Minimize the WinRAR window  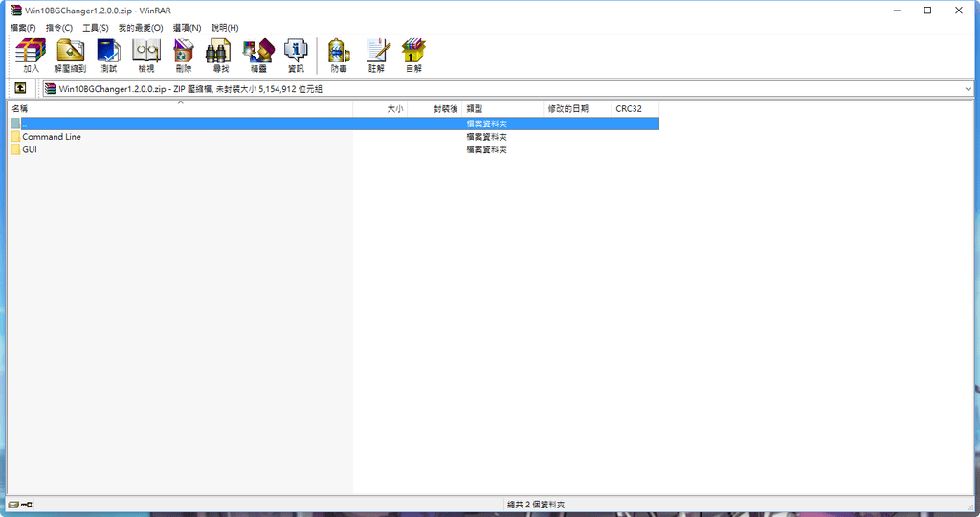pos(897,10)
